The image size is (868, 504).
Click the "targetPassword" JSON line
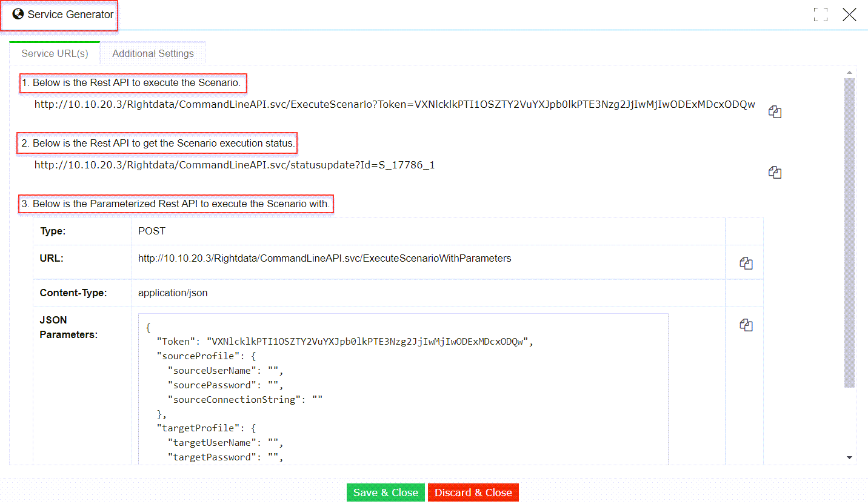pos(225,457)
